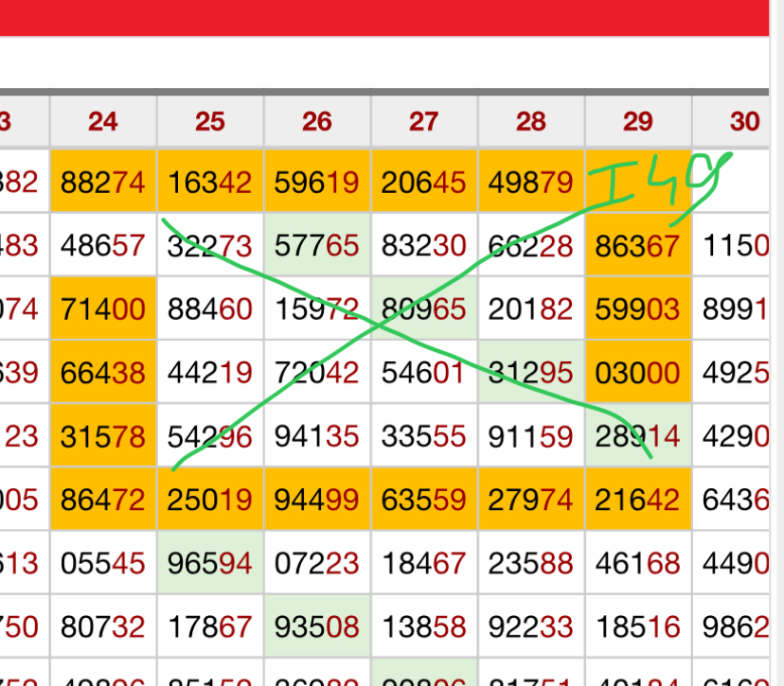784x686 pixels.
Task: Click column header 29
Action: coord(638,121)
